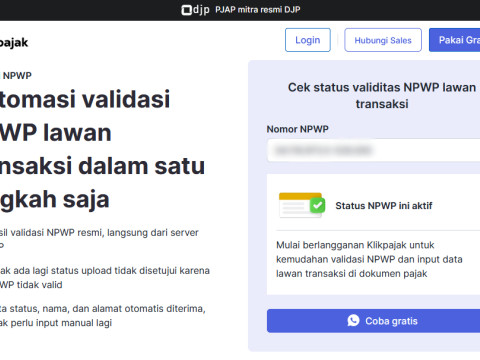Click the large "validasi" headline text

126,99
